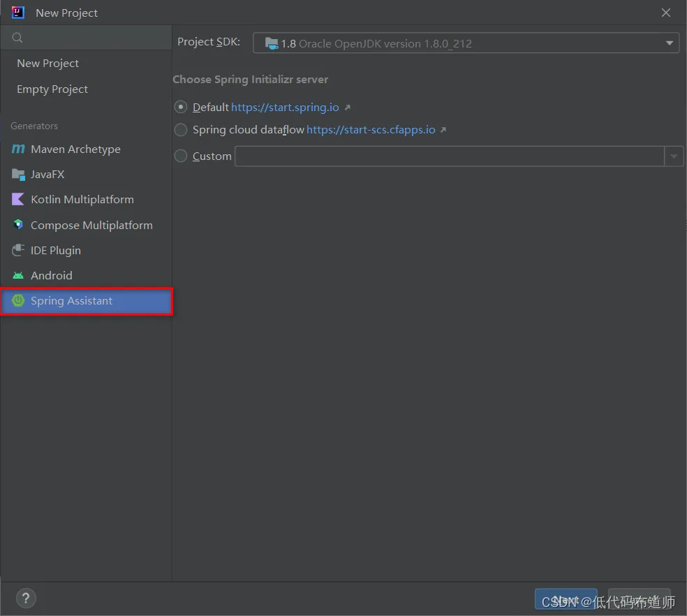Select Compose Multiplatform generator
Image resolution: width=687 pixels, height=616 pixels.
pyautogui.click(x=87, y=225)
